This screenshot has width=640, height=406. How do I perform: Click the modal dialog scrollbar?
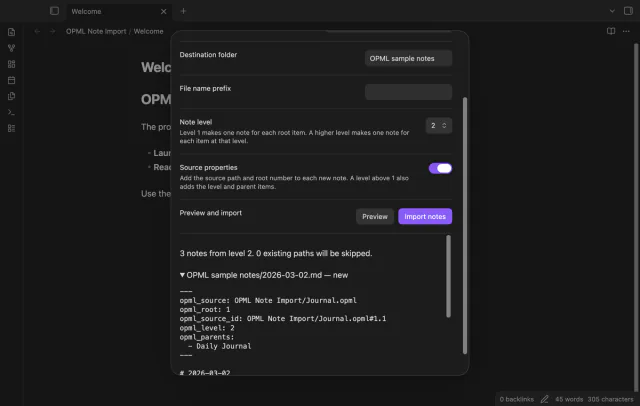coord(465,225)
